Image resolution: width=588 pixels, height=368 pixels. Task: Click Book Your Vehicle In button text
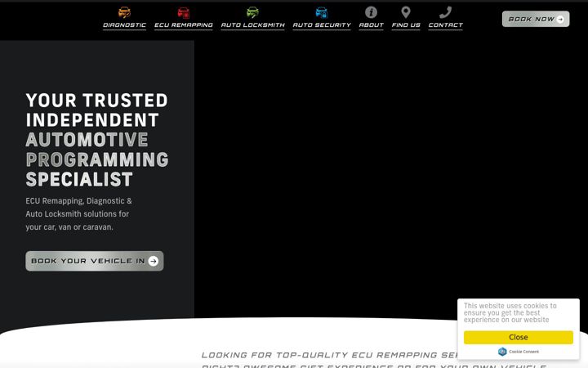point(87,261)
